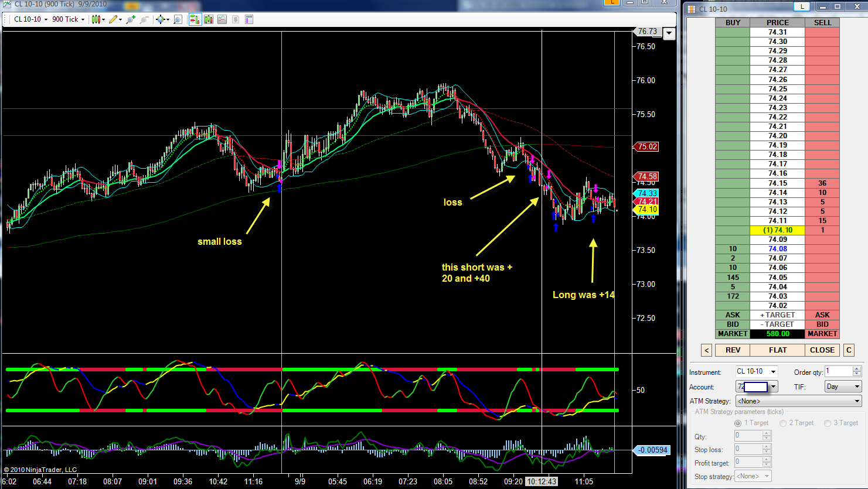Click the zoom in magnifier icon
Viewport: 868px width, 489px height.
pyautogui.click(x=130, y=19)
